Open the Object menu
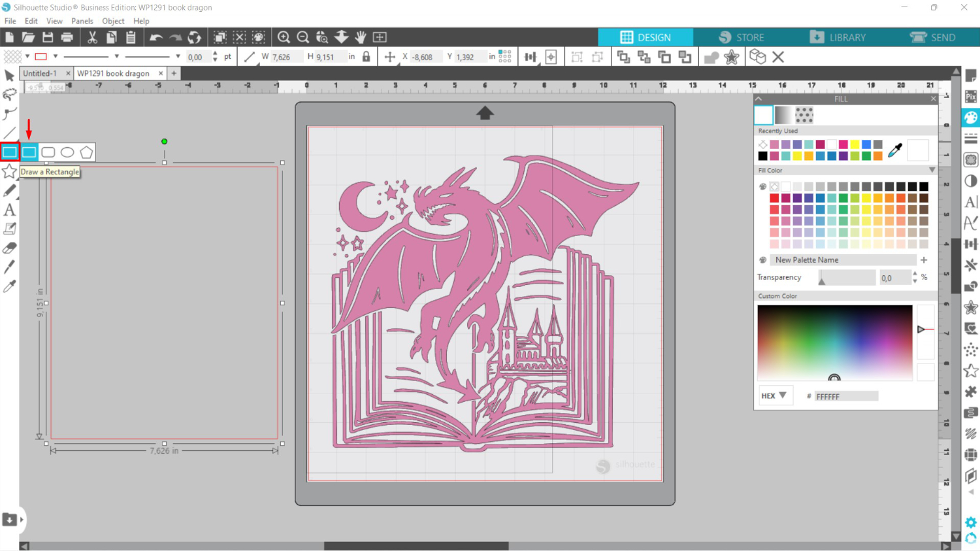980x551 pixels. [113, 21]
